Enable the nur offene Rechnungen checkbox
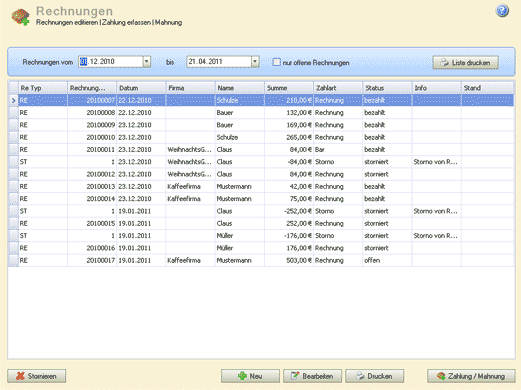The width and height of the screenshot is (521, 390). [276, 62]
